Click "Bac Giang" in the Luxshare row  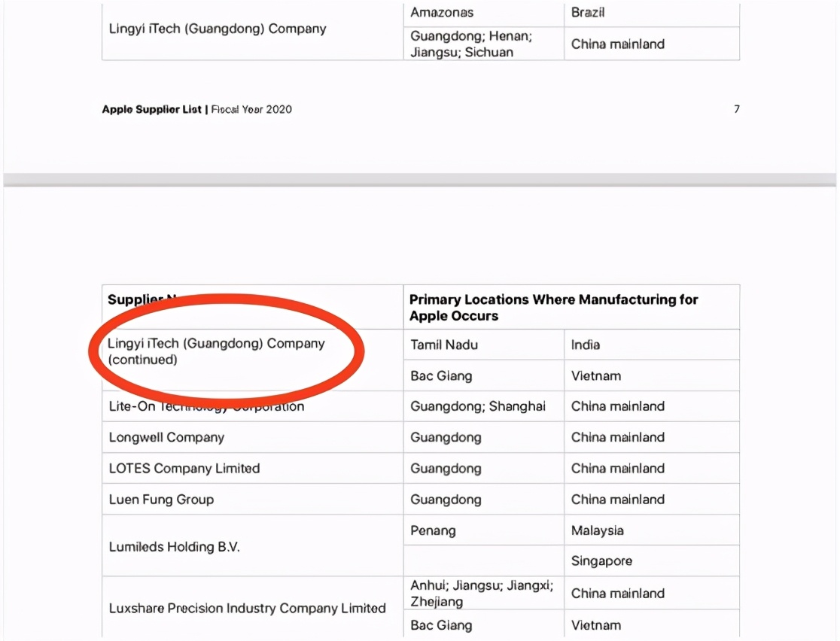pyautogui.click(x=441, y=625)
